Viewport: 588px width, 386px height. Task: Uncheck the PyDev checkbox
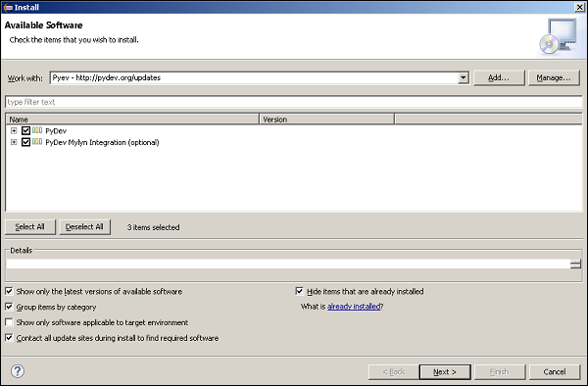pyautogui.click(x=25, y=130)
